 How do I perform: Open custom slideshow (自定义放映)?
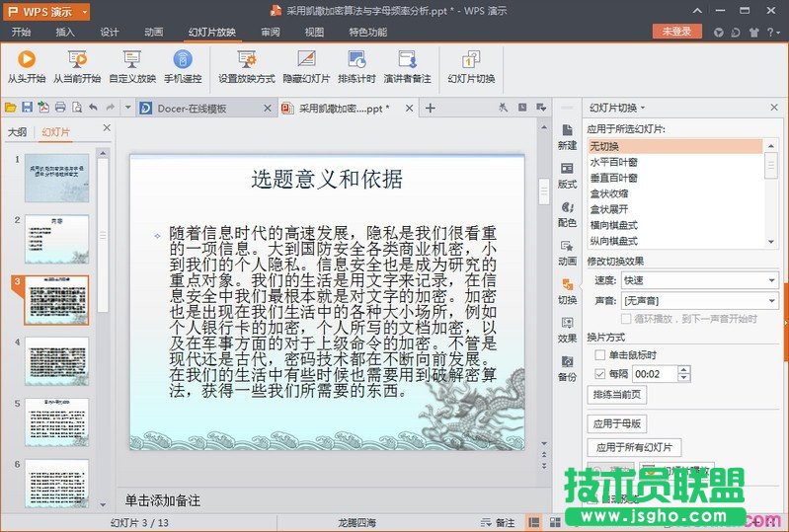point(132,66)
